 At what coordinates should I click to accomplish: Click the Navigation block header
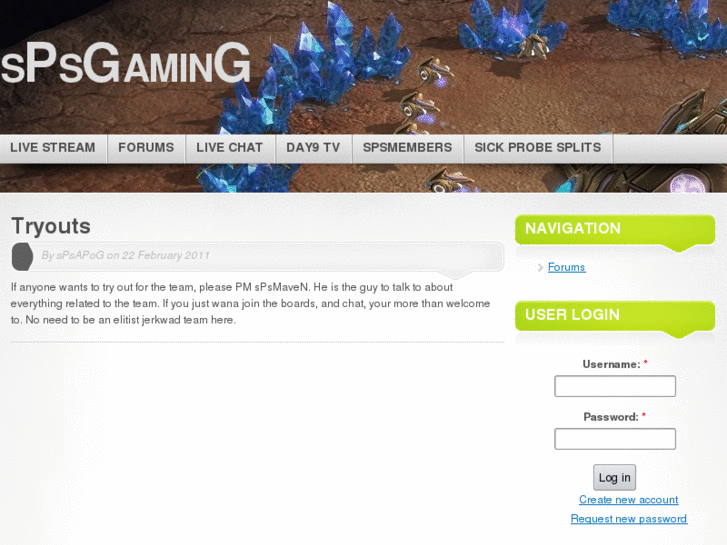615,229
